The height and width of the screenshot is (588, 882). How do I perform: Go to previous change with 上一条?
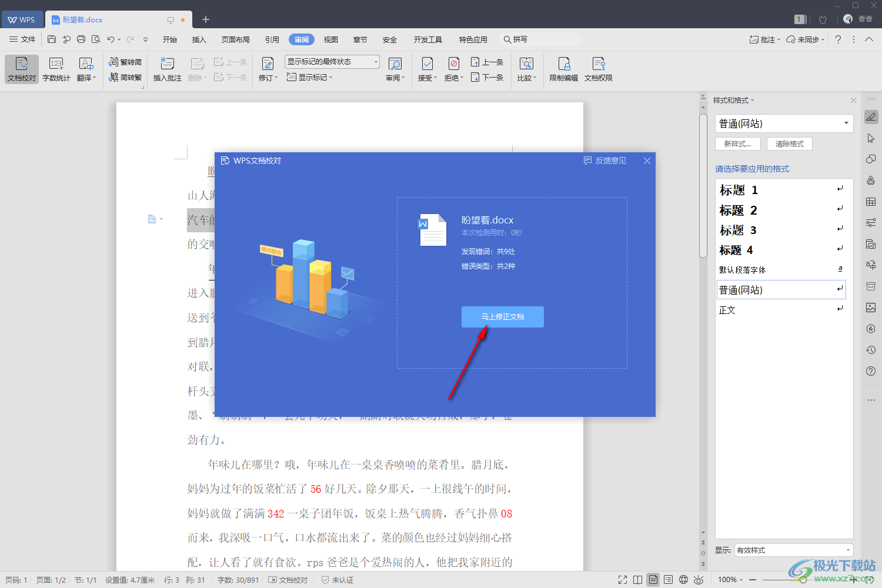pyautogui.click(x=487, y=62)
